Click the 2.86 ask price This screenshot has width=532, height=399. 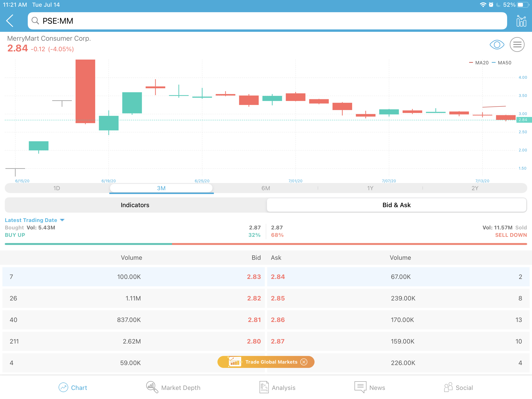click(x=278, y=320)
